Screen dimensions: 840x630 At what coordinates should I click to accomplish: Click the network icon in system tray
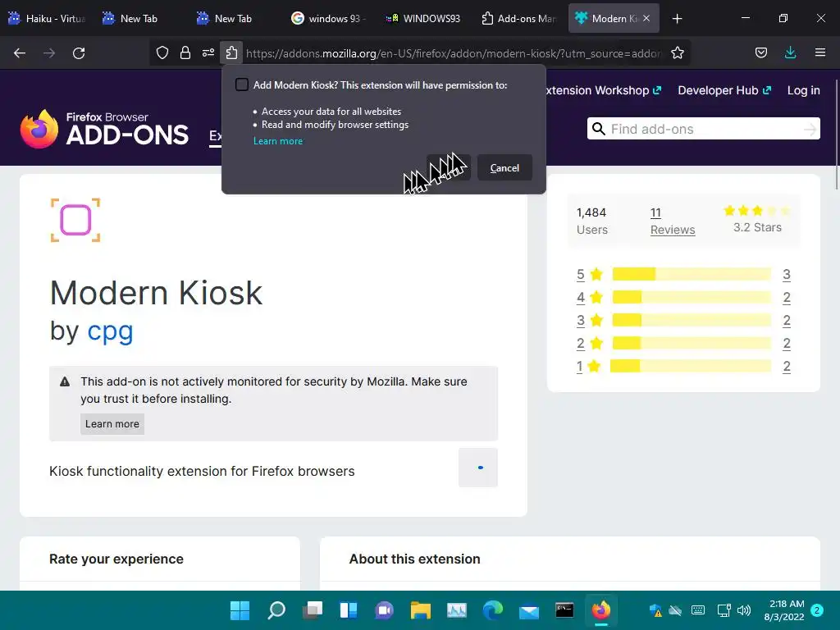[x=724, y=610]
